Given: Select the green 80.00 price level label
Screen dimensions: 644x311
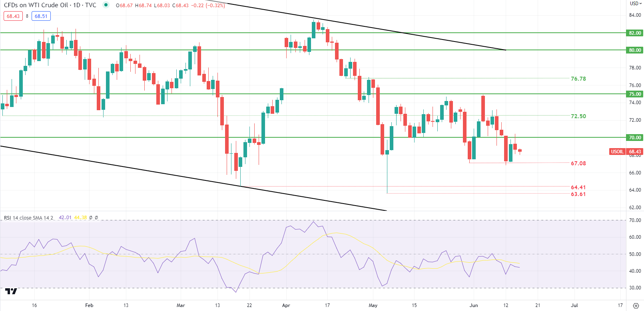Looking at the screenshot, I should coord(635,50).
